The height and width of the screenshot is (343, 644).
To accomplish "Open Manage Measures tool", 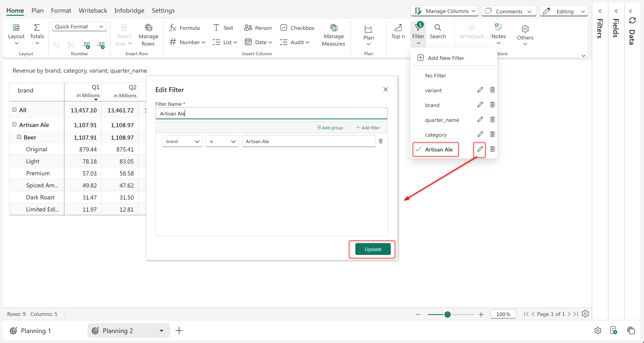I will pos(333,35).
